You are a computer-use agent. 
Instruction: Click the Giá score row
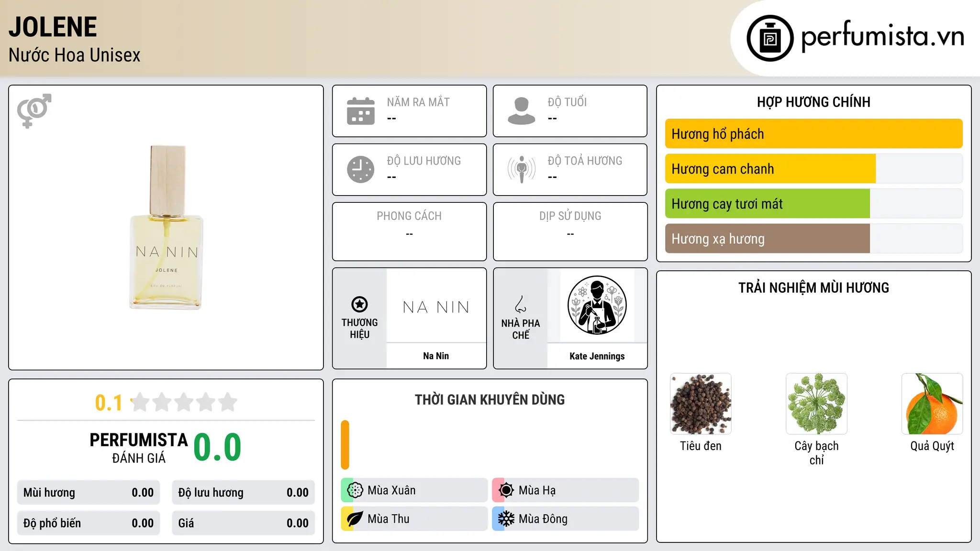coord(244,523)
